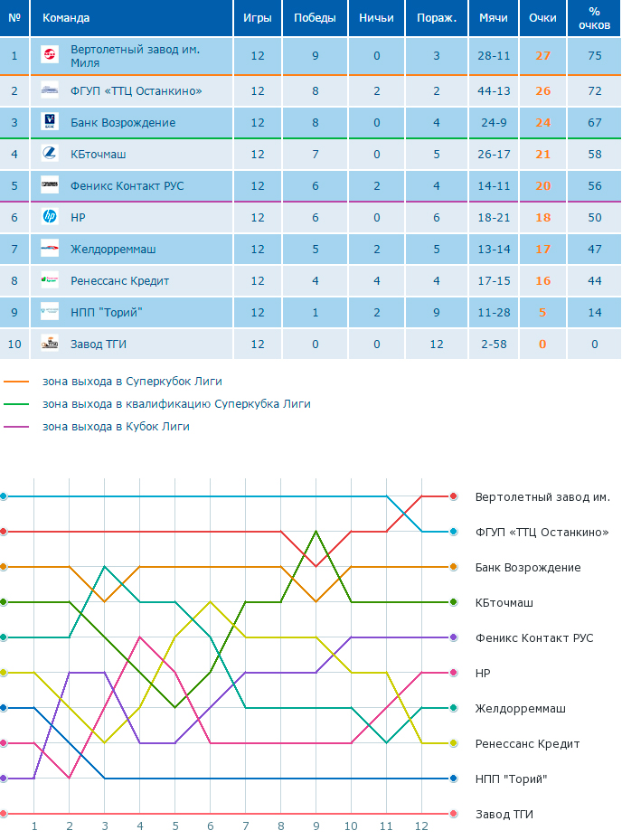Click round 12 on chart axis
Viewport: 622px width, 840px height.
pyautogui.click(x=421, y=826)
